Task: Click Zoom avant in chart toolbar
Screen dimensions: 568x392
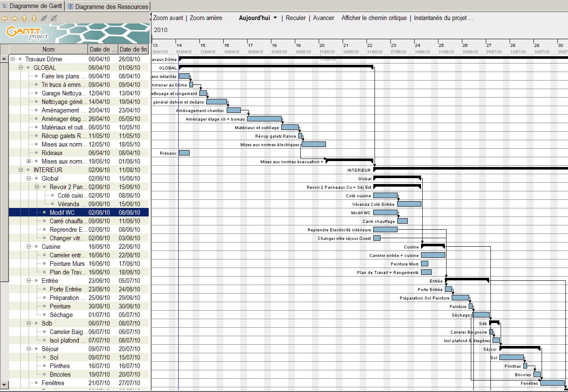Action: (168, 18)
